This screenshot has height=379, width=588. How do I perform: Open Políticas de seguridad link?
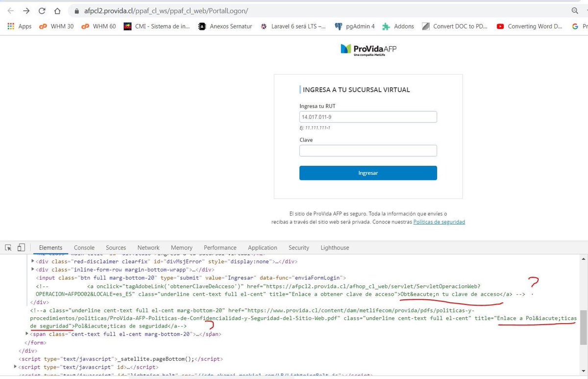[x=439, y=222]
